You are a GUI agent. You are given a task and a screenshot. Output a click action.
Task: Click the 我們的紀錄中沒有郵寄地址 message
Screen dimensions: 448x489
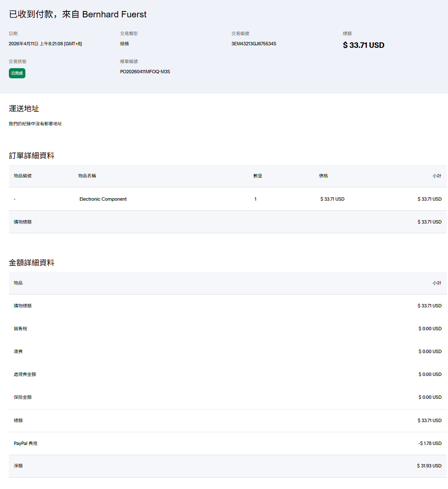pos(35,124)
